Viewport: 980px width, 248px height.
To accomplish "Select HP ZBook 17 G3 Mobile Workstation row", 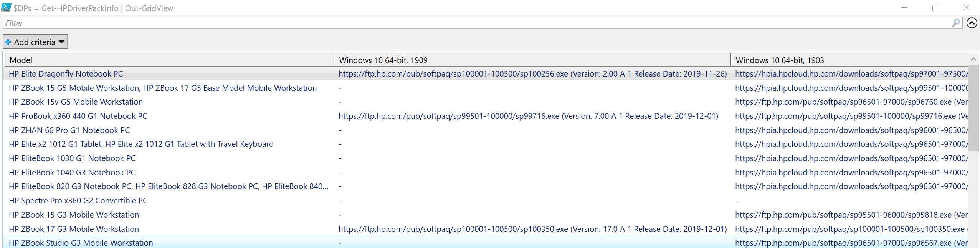I will point(74,229).
